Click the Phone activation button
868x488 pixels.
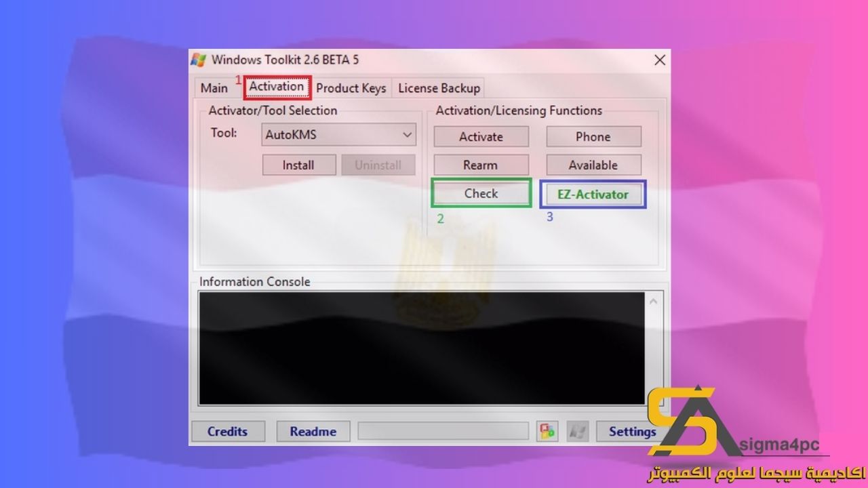coord(593,136)
